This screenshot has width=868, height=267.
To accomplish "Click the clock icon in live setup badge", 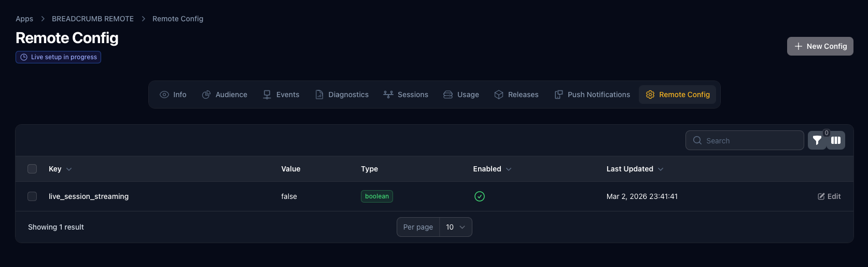I will tap(24, 57).
